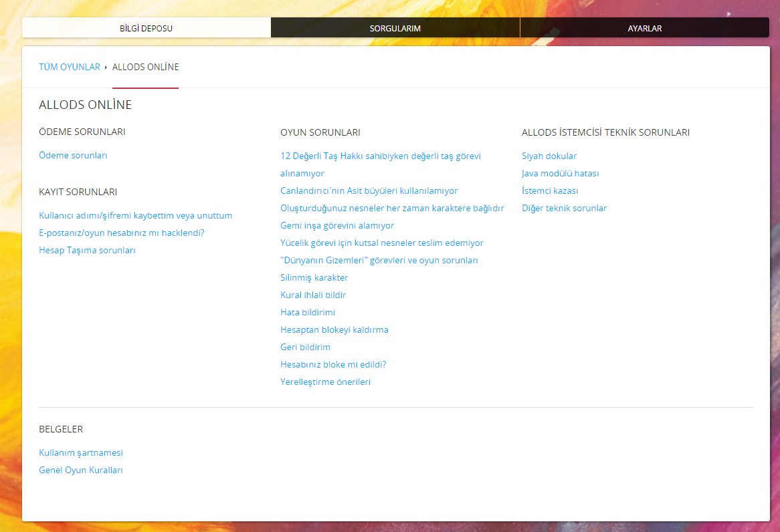Open Kural ihlali bildir link
Viewport: 780px width, 532px height.
[x=313, y=295]
